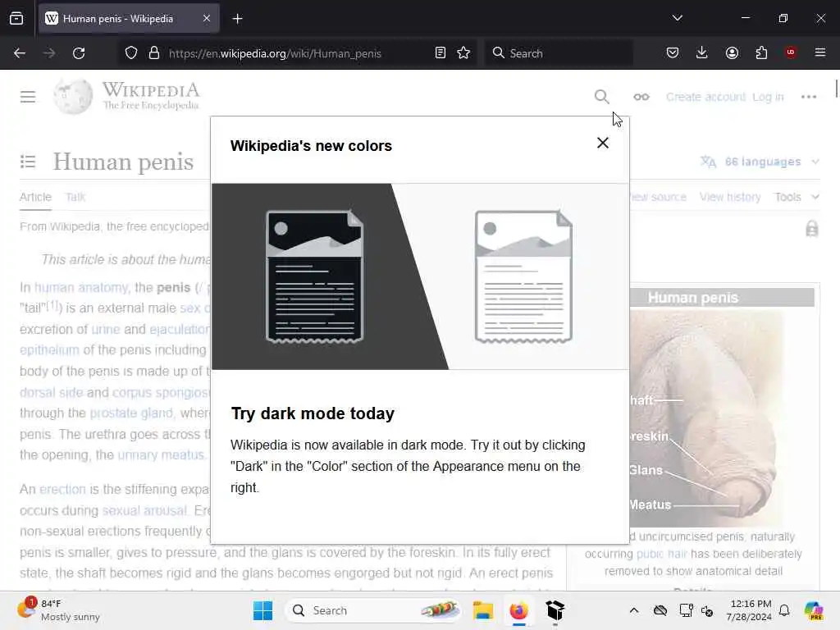Reload the current page

point(79,53)
